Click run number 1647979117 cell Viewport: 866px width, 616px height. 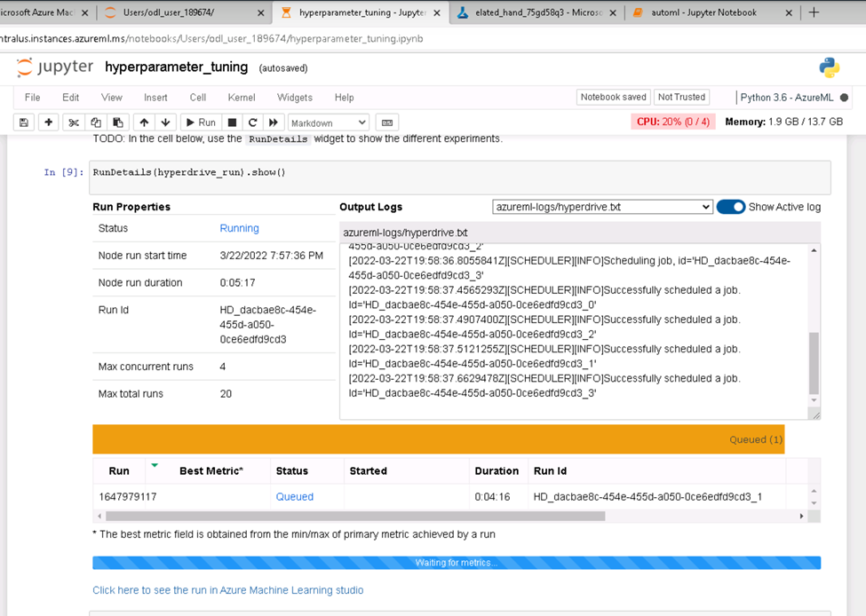(128, 497)
